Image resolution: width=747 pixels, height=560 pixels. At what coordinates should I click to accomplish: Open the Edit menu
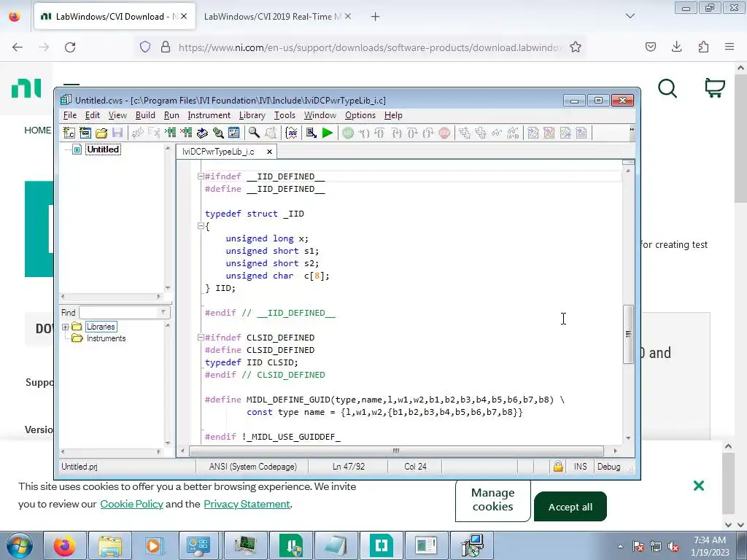pos(93,115)
